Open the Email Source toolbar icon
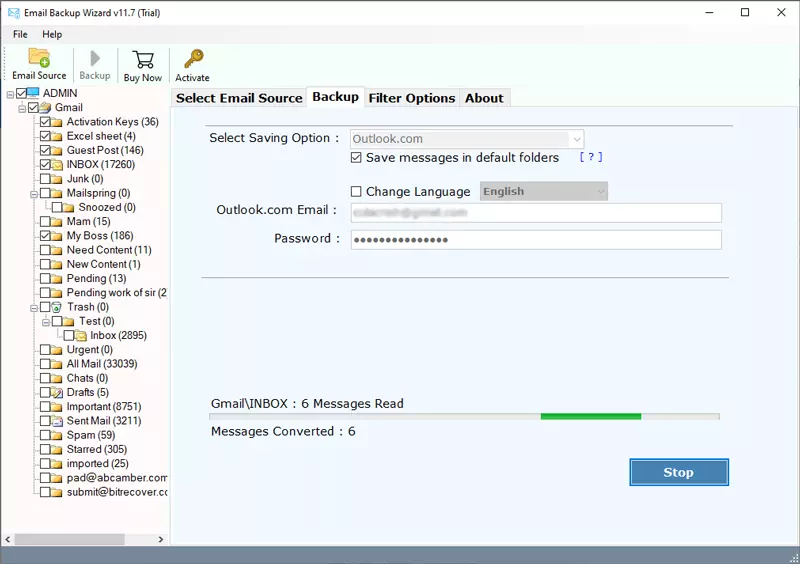Image resolution: width=800 pixels, height=564 pixels. tap(39, 57)
